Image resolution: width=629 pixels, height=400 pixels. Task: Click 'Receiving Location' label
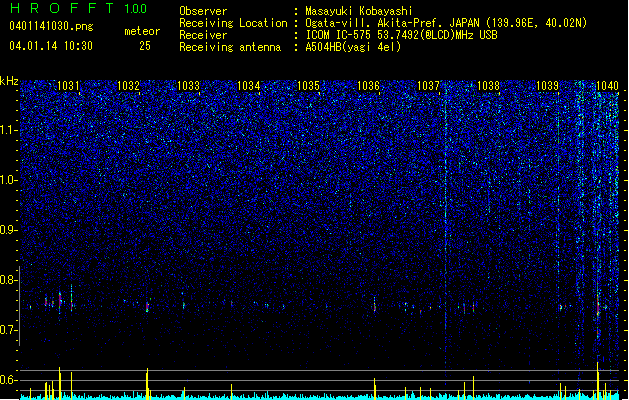click(x=233, y=23)
